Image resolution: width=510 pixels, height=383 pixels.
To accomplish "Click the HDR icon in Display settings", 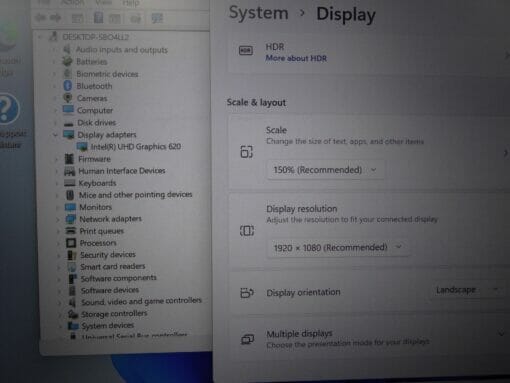I will 246,51.
